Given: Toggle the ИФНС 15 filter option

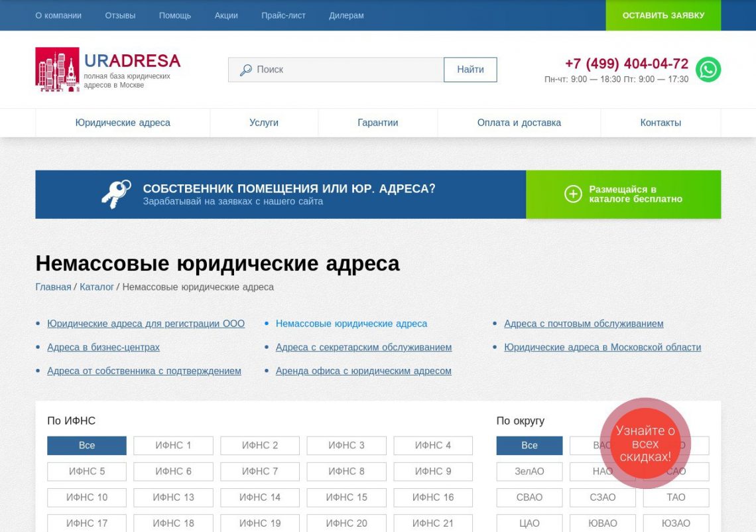Looking at the screenshot, I should (x=346, y=498).
